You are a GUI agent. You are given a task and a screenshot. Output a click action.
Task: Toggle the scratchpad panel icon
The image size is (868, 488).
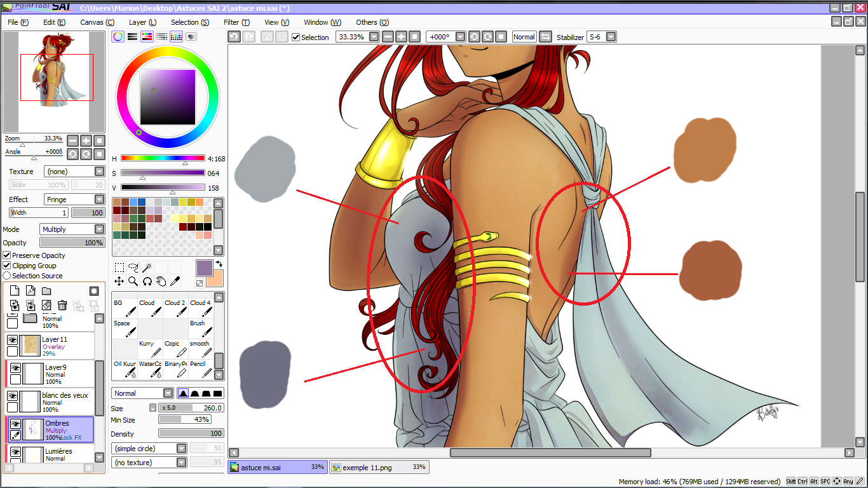[x=191, y=37]
